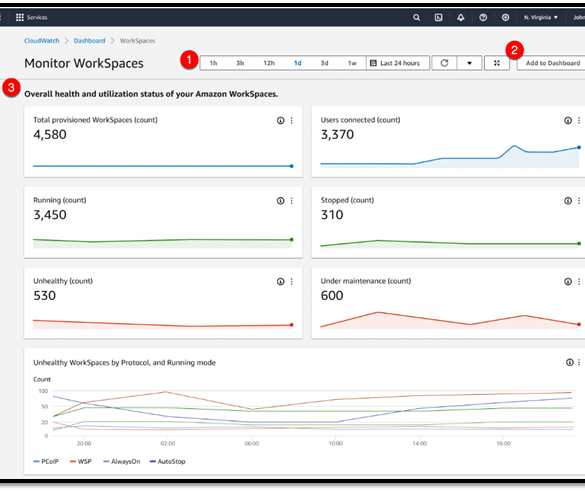Open options menu for Users connected widget
The height and width of the screenshot is (492, 585).
(579, 120)
